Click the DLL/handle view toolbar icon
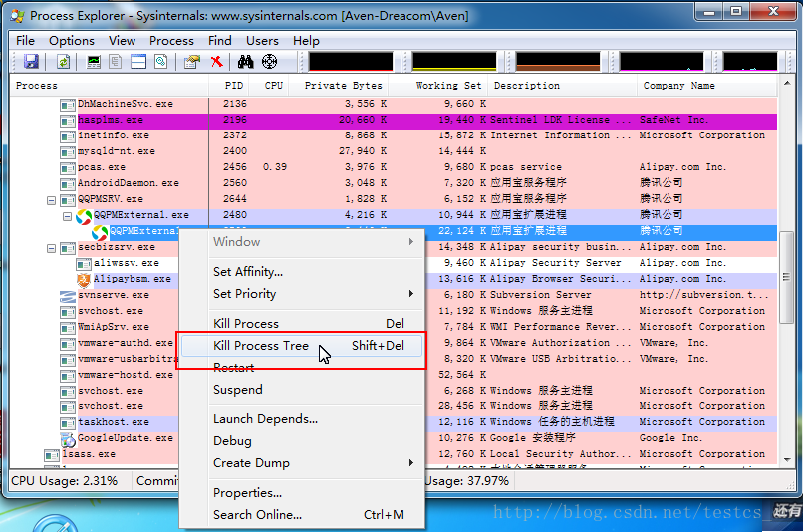This screenshot has width=803, height=532. click(x=161, y=62)
